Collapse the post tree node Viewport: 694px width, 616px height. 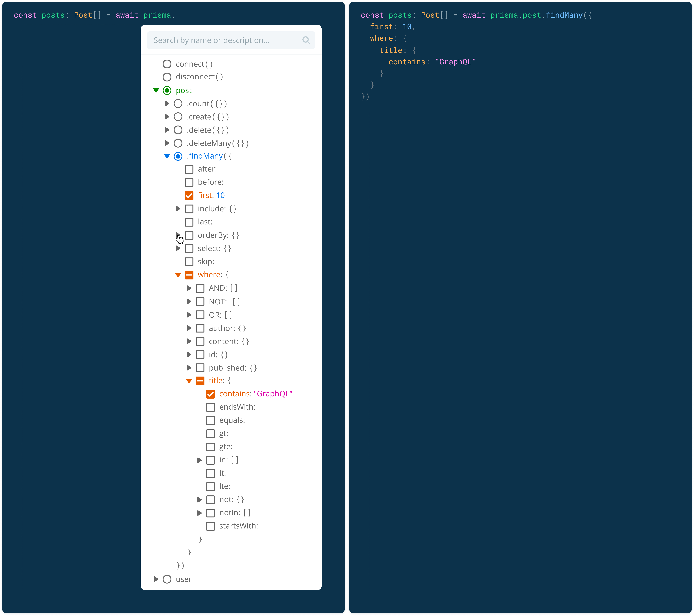pos(156,90)
